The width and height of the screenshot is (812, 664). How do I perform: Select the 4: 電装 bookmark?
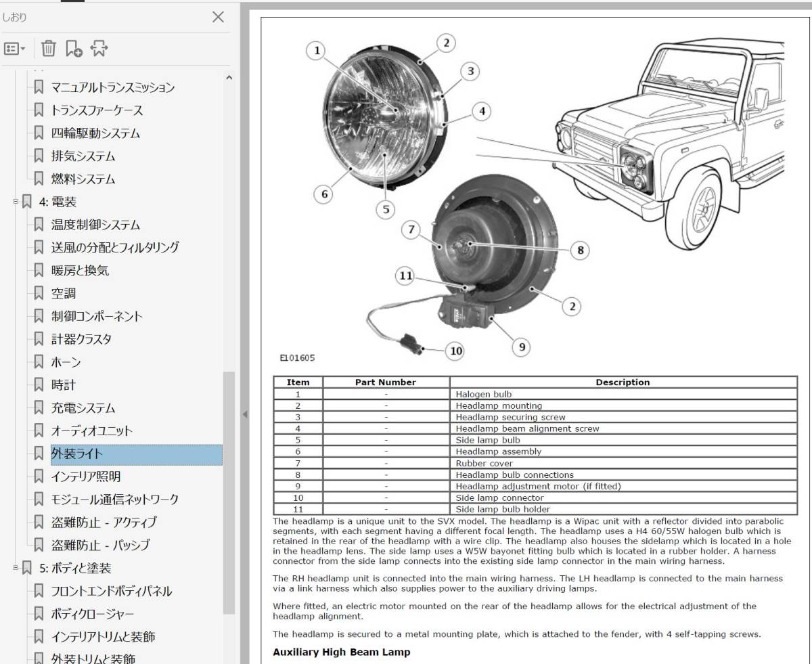[58, 202]
